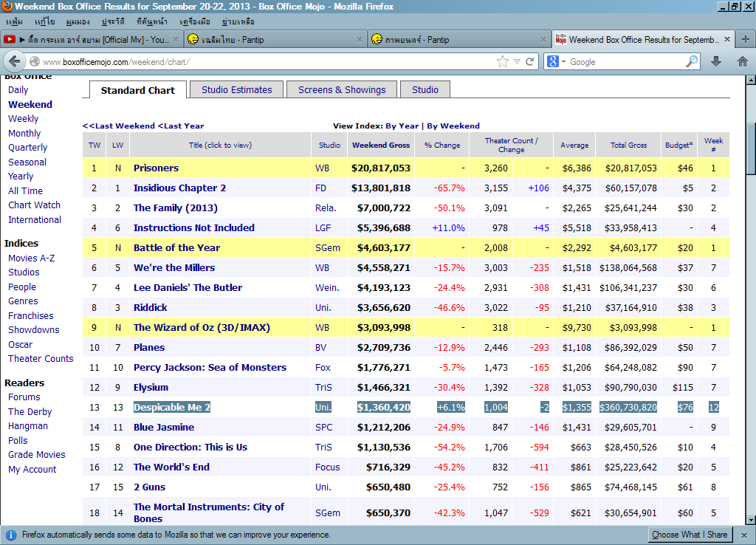The width and height of the screenshot is (756, 545).
Task: Click the Google search input box
Action: [x=627, y=62]
